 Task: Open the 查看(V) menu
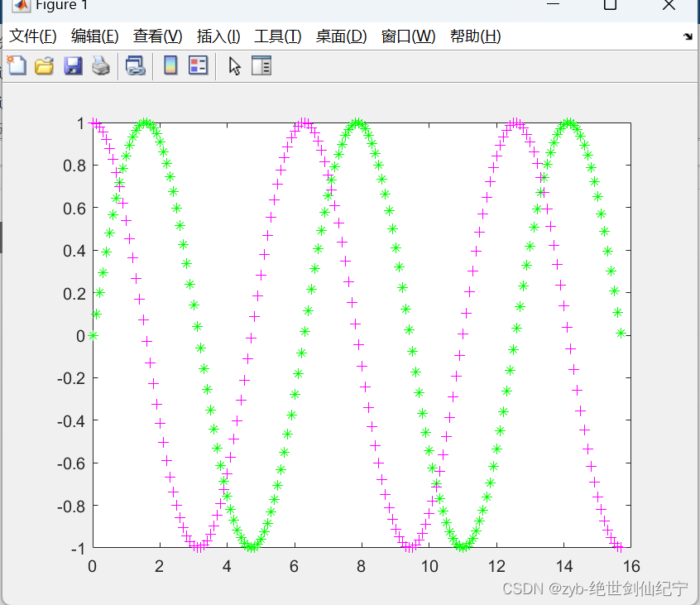pos(157,36)
